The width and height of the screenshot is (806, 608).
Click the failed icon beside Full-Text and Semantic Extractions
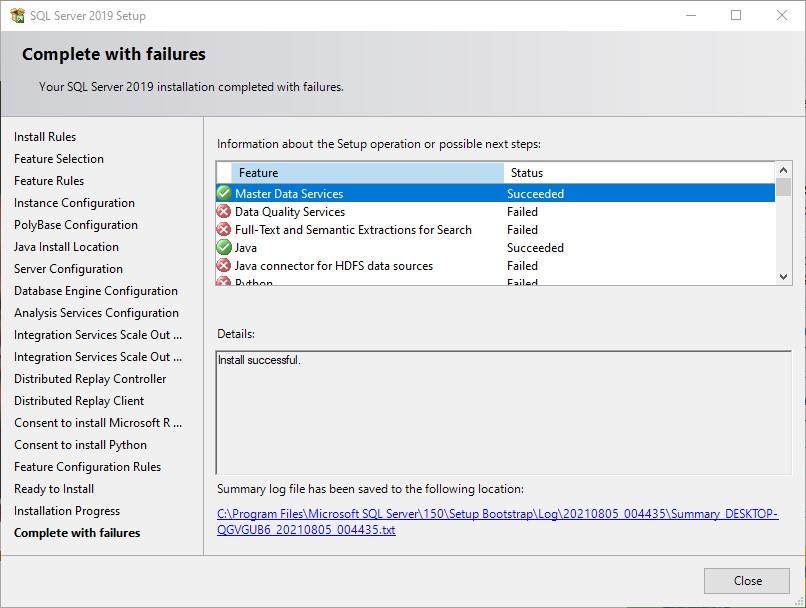[224, 229]
